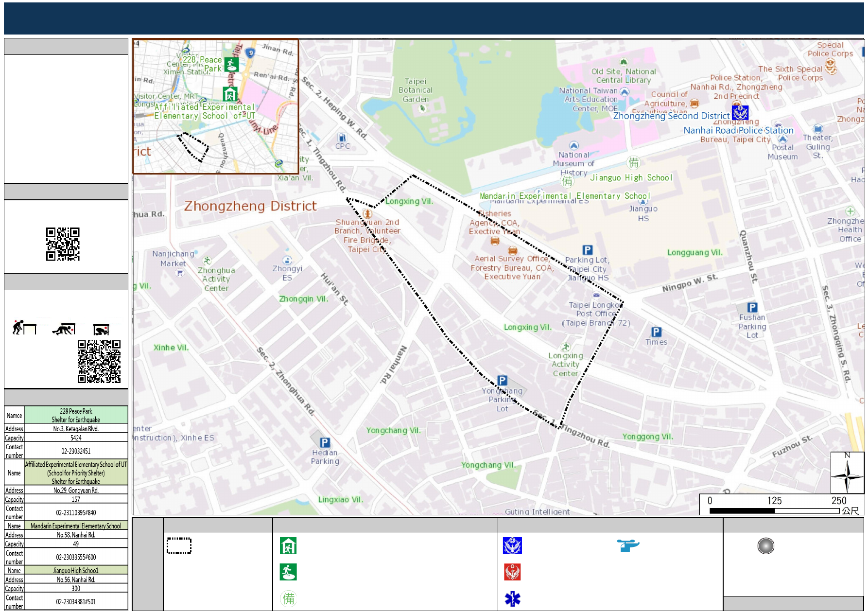Click the Theater Guling St. icon

click(818, 129)
